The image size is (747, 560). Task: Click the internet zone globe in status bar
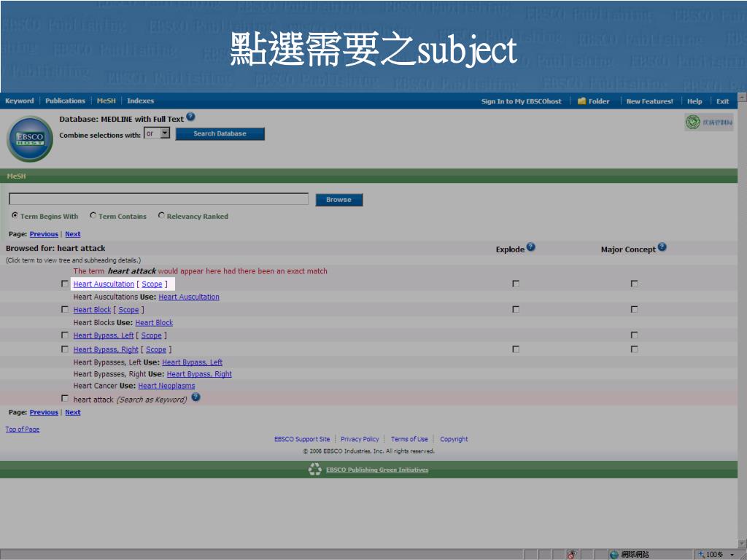coord(614,555)
